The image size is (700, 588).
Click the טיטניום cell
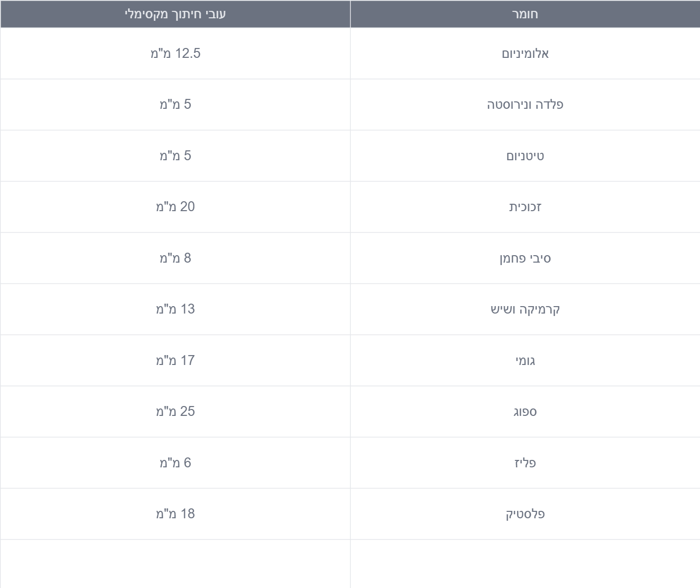pos(525,156)
